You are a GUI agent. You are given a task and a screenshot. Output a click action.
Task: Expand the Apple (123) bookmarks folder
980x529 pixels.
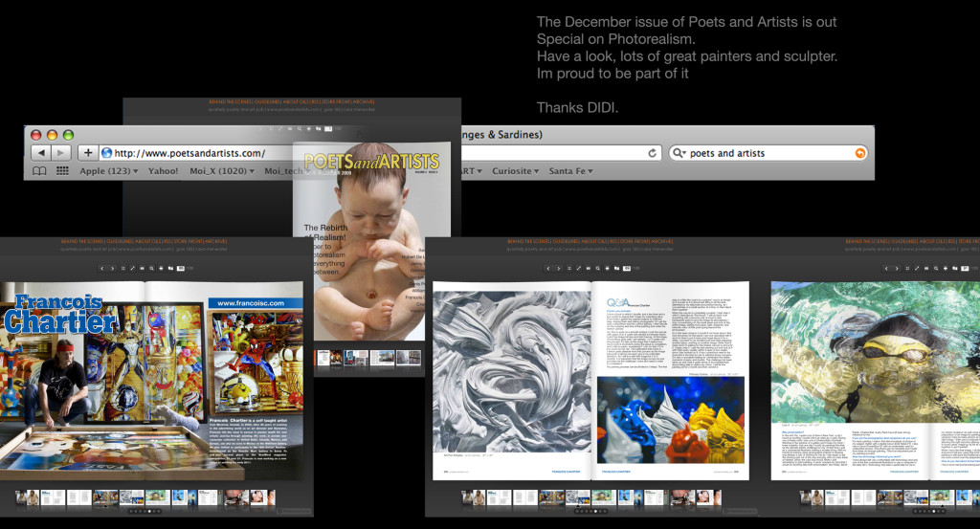(x=109, y=171)
